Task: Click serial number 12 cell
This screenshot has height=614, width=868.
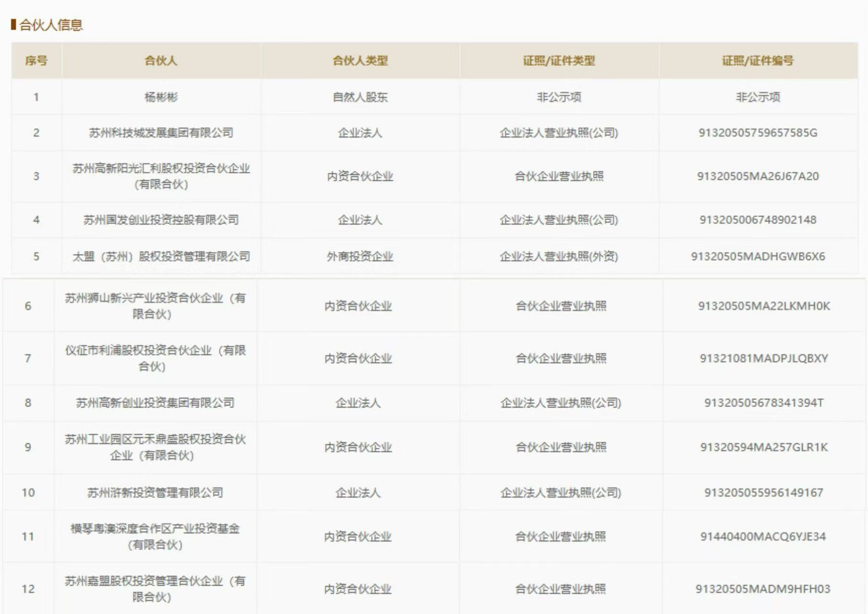Action: (28, 589)
